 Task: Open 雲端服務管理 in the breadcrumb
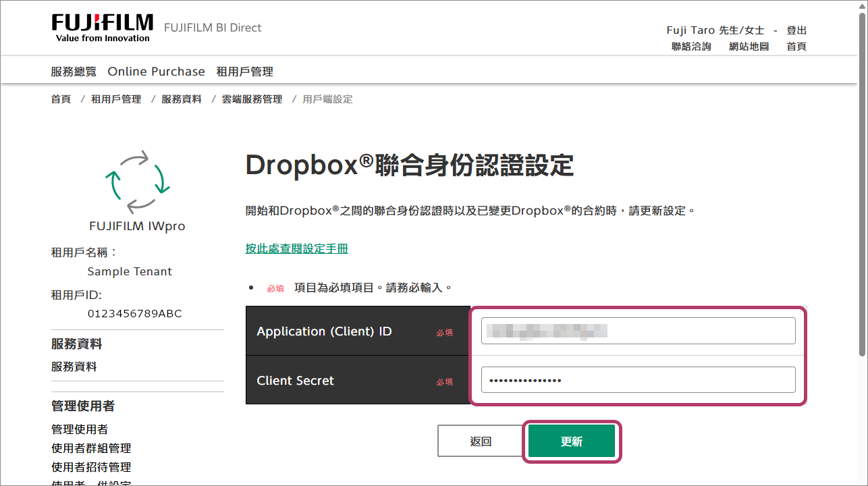tap(252, 99)
